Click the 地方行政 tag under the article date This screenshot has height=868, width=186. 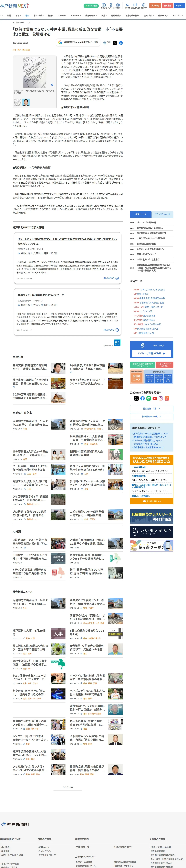click(x=26, y=50)
